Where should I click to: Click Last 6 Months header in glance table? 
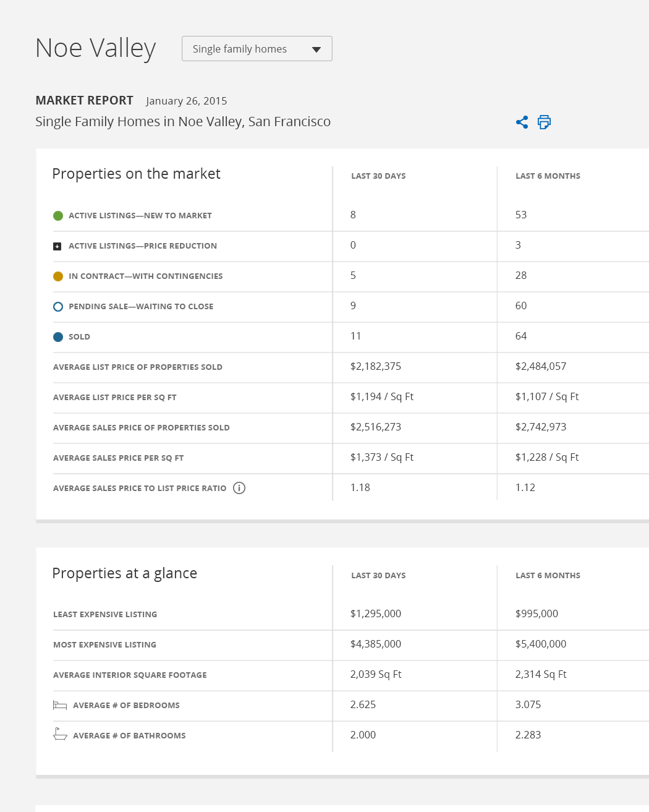pyautogui.click(x=548, y=576)
